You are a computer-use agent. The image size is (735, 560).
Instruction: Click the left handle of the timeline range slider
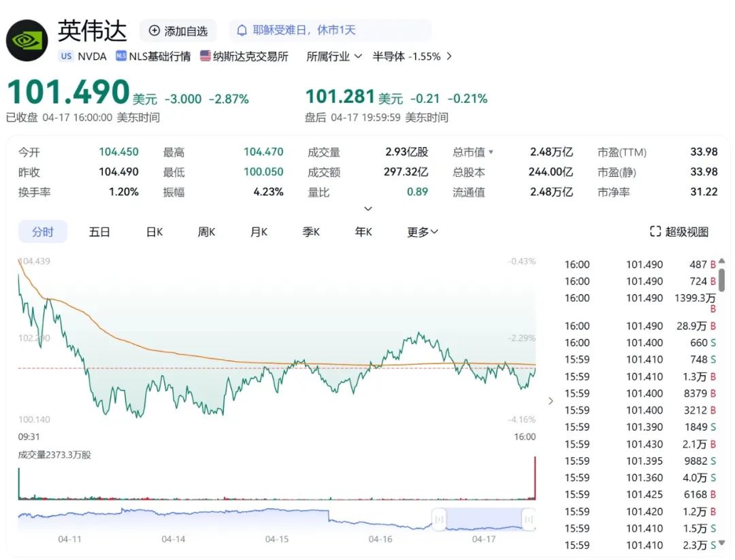[440, 520]
